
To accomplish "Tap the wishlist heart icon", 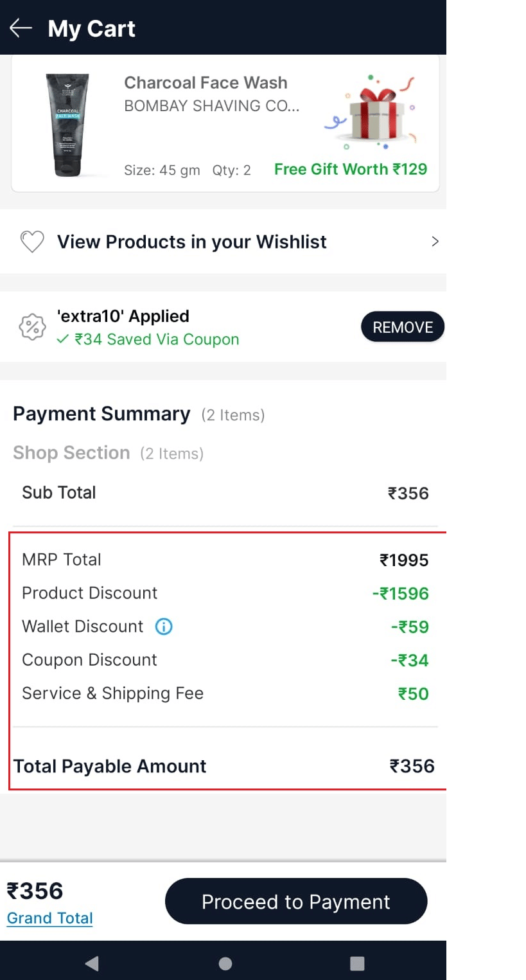I will click(x=32, y=242).
